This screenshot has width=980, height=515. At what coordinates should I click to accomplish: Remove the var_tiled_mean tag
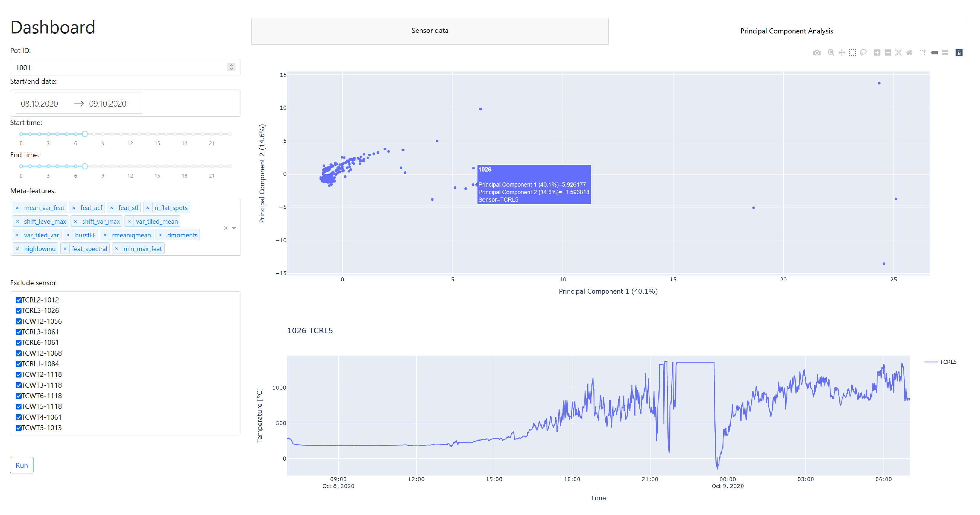(129, 222)
